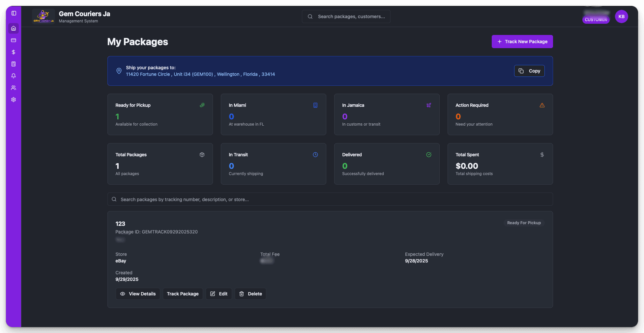Open settings via the gear icon
Viewport: 644px width, 333px height.
(x=14, y=99)
